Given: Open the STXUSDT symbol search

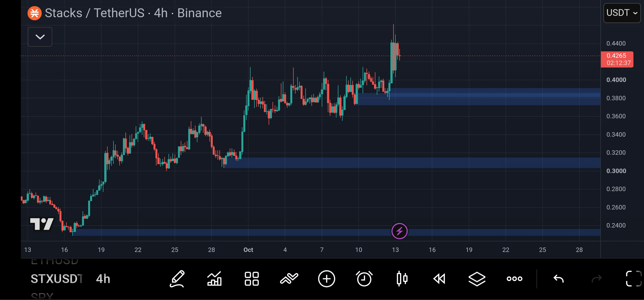Looking at the screenshot, I should (x=57, y=279).
